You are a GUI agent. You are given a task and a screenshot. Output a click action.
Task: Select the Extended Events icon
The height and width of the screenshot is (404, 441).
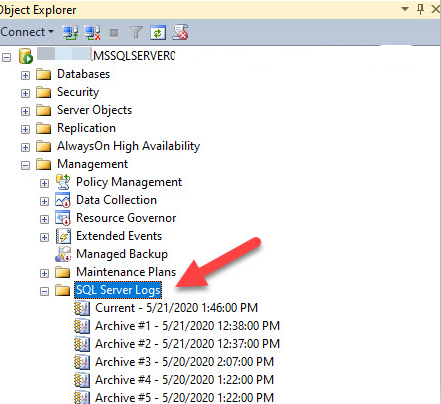(63, 236)
